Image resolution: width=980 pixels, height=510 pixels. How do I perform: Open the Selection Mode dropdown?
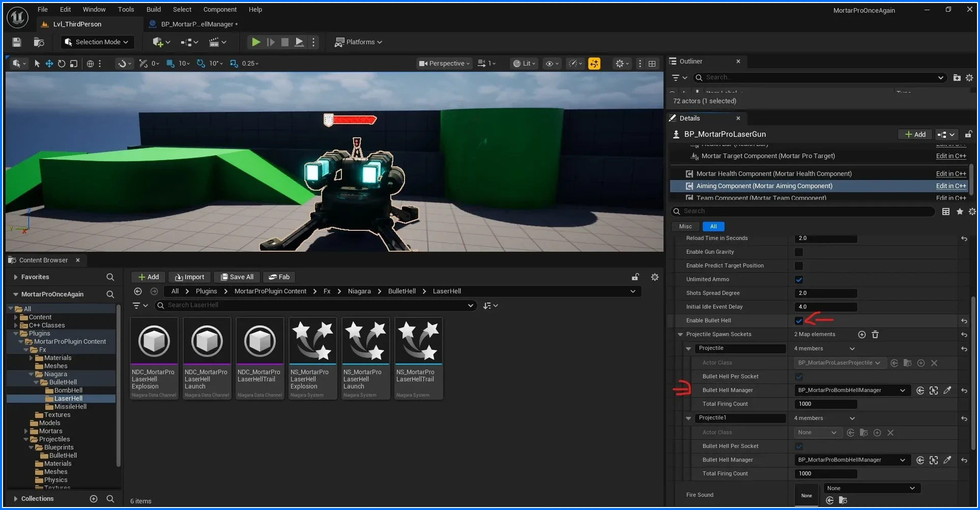click(98, 42)
